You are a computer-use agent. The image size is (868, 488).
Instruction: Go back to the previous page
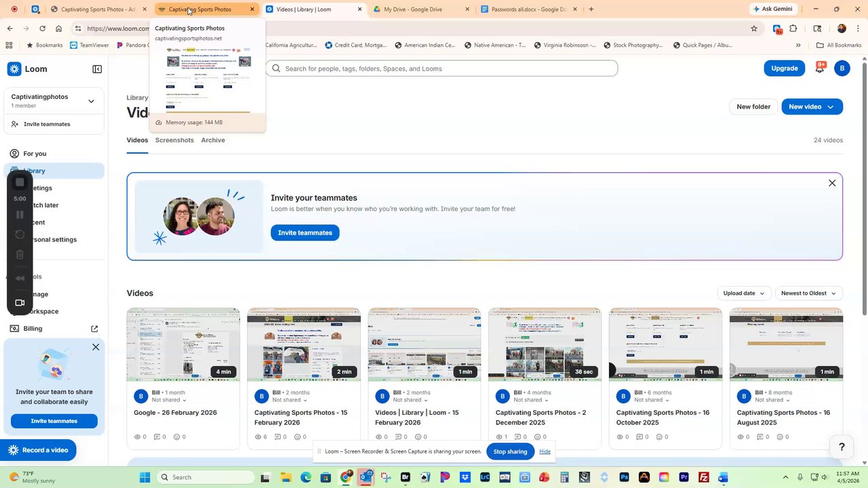[x=9, y=28]
